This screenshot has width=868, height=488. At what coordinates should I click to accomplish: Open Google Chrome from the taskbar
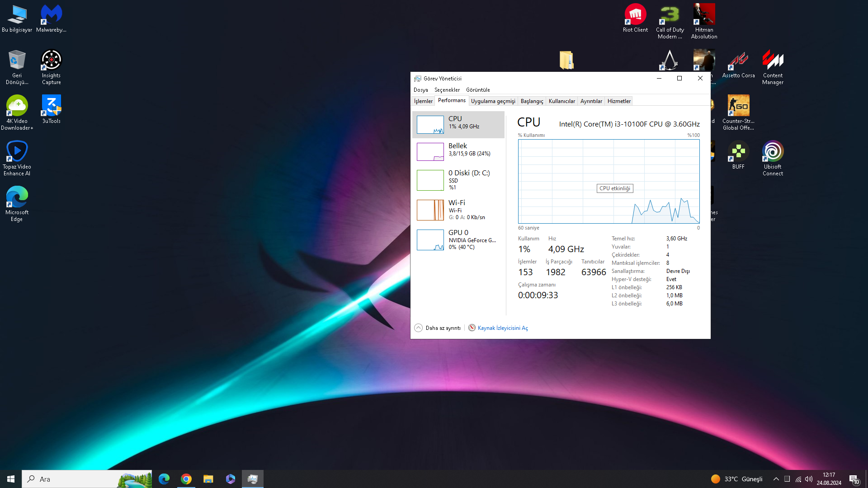point(186,479)
